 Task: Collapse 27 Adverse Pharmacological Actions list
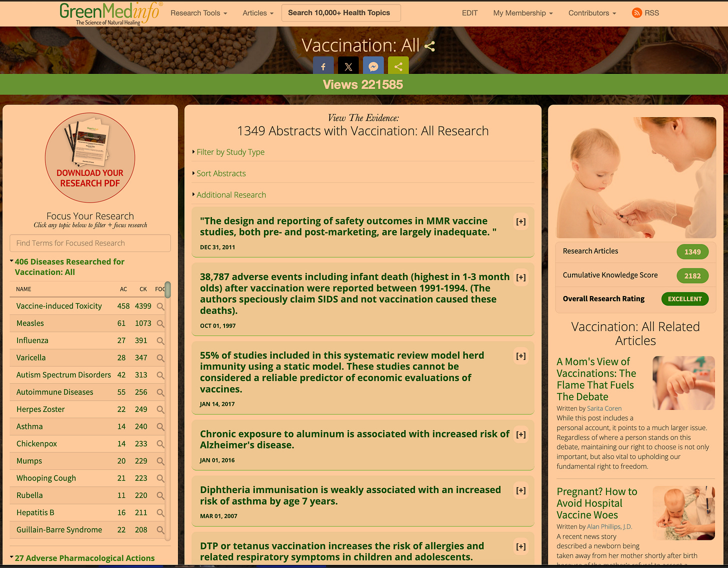[84, 558]
